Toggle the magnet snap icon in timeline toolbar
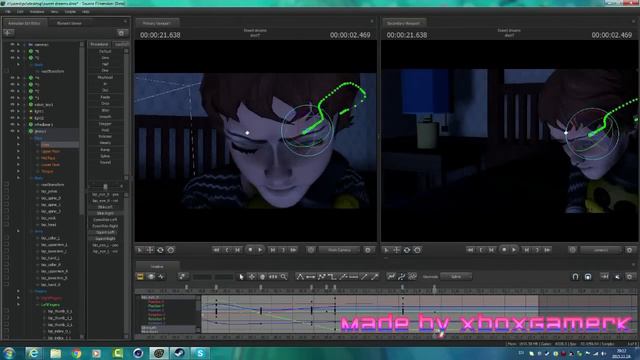The height and width of the screenshot is (360, 640). coord(575,277)
